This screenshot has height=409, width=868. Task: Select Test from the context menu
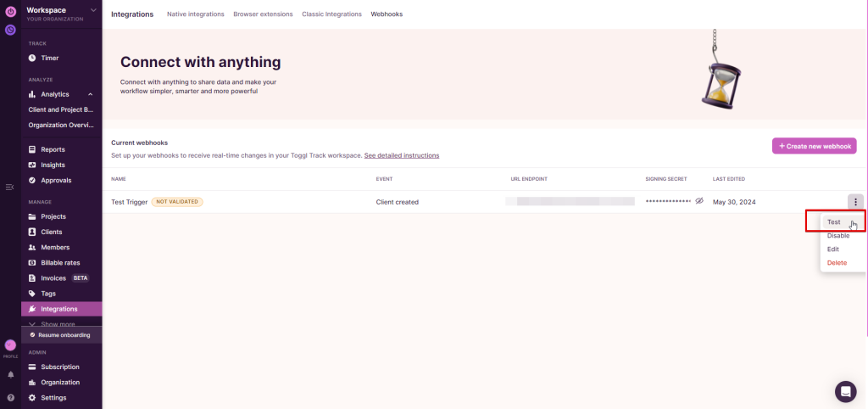834,222
